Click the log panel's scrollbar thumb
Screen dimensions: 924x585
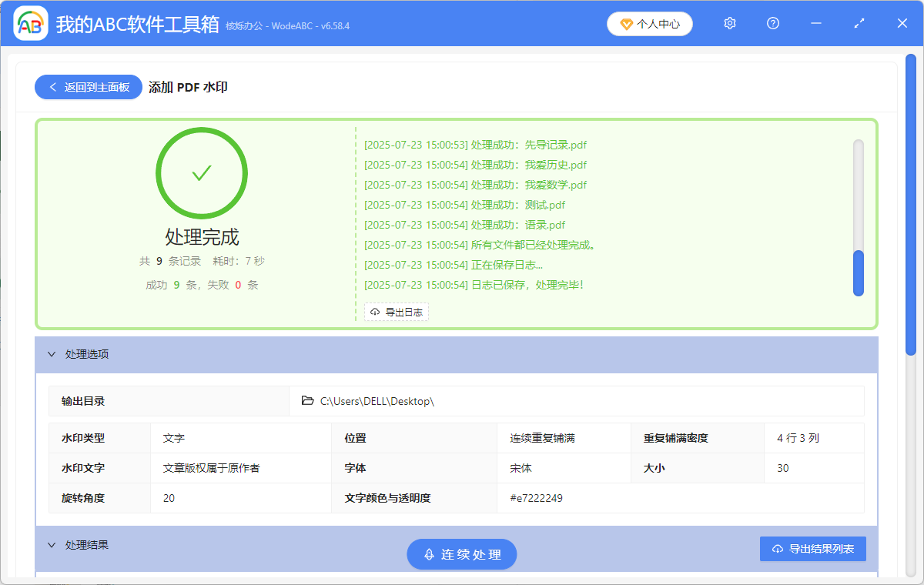[x=859, y=272]
